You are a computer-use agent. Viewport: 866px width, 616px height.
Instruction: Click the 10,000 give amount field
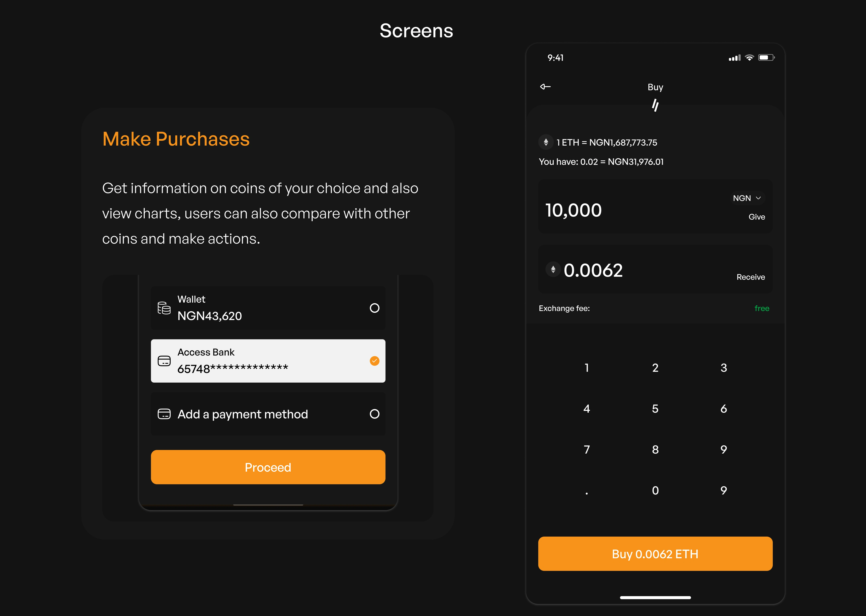point(655,206)
